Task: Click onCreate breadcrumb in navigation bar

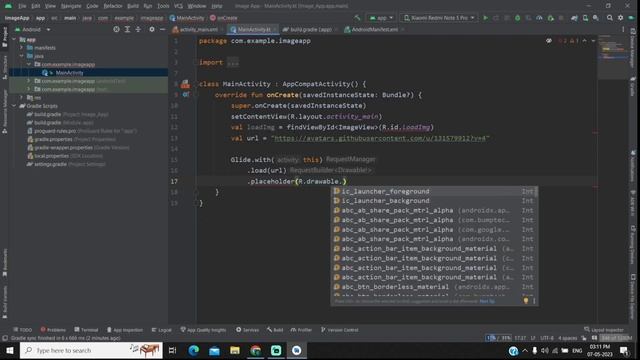Action: click(223, 18)
